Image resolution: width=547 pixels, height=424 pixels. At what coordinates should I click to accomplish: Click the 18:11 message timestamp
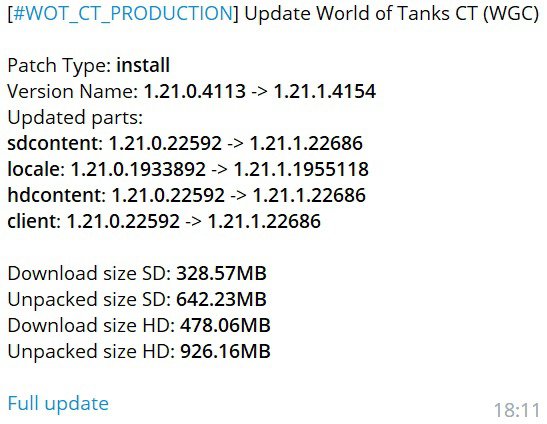coord(517,410)
